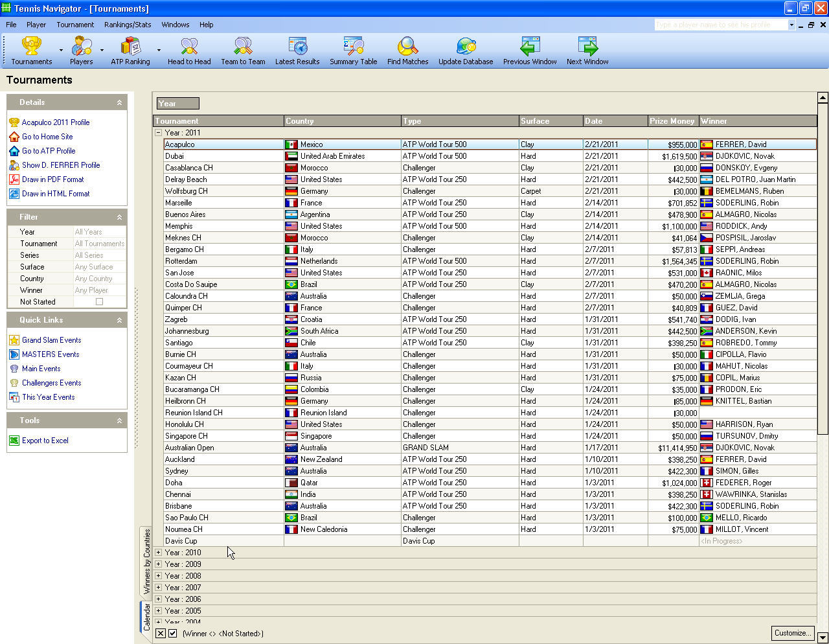Click the player name search field

[720, 25]
